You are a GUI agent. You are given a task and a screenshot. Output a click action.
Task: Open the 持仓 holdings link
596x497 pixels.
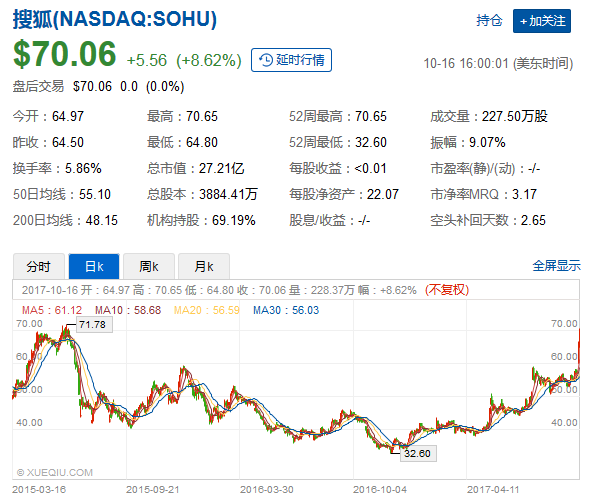[x=489, y=21]
